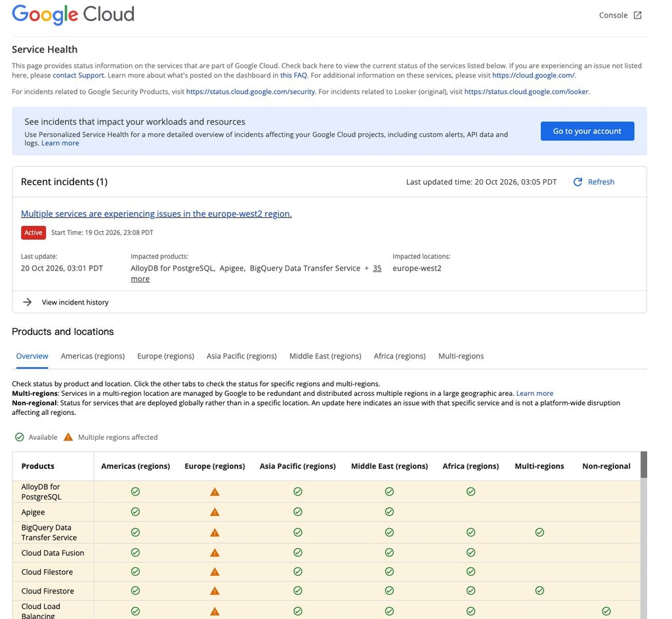Click the red Active status badge
This screenshot has width=672, height=619.
(33, 233)
